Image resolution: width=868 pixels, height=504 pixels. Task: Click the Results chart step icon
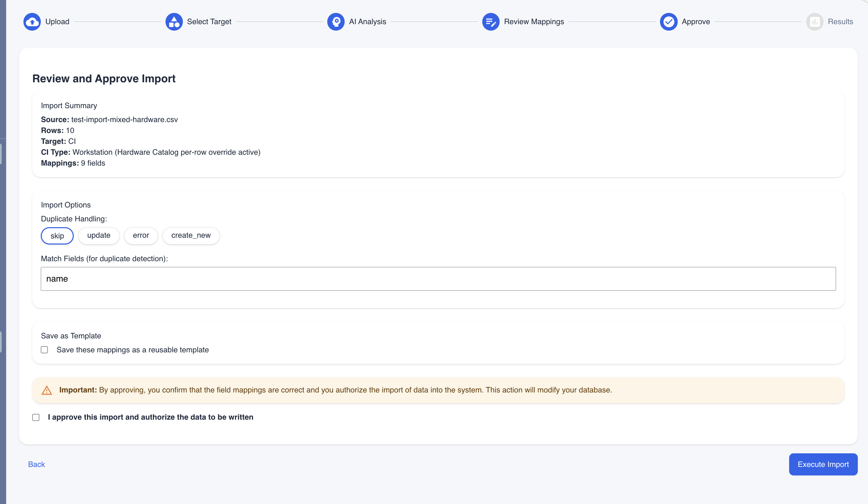pyautogui.click(x=814, y=22)
